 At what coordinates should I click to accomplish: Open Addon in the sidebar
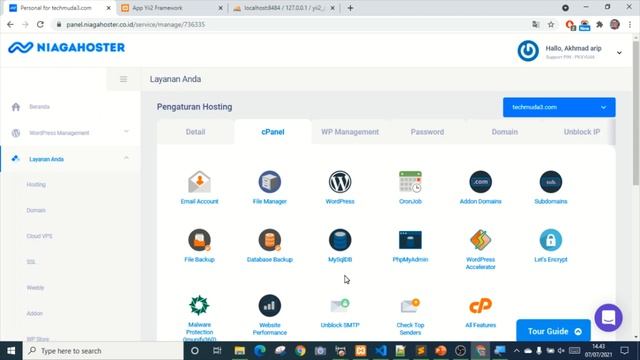(x=34, y=313)
